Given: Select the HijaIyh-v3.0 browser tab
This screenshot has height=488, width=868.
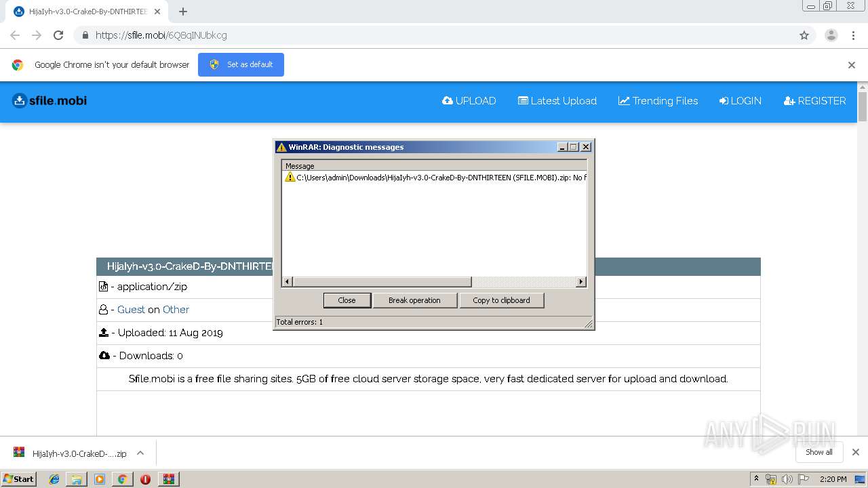Looking at the screenshot, I should (87, 12).
